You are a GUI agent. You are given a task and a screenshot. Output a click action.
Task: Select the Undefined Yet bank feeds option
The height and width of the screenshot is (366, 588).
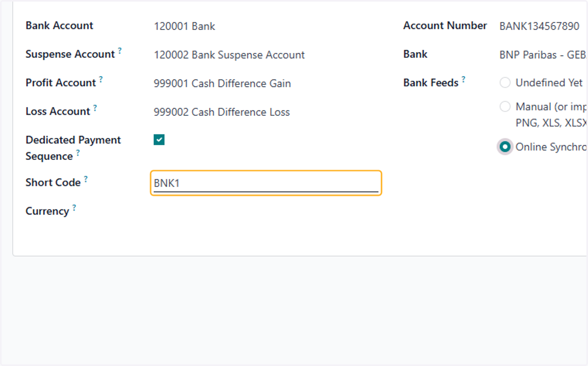(x=505, y=83)
